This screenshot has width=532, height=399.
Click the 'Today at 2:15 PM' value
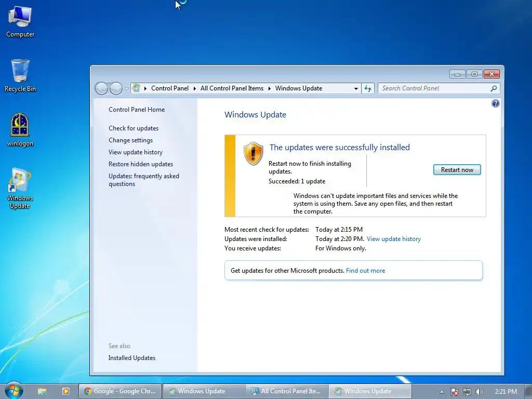tap(339, 229)
